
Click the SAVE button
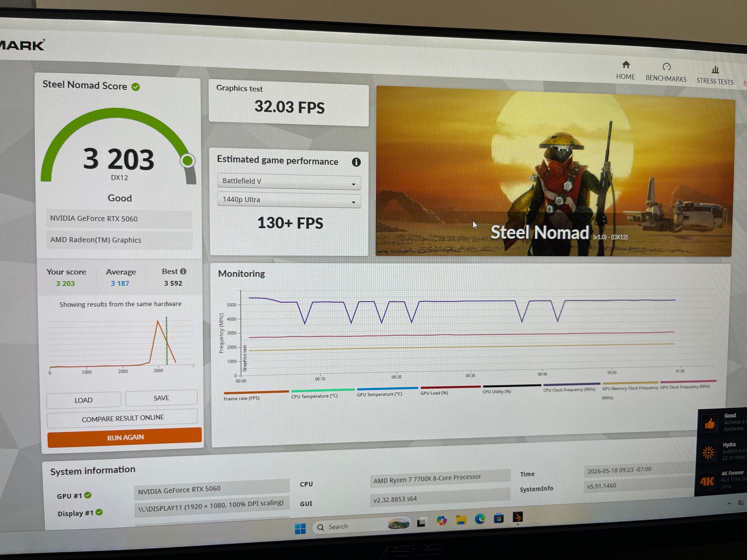point(161,398)
